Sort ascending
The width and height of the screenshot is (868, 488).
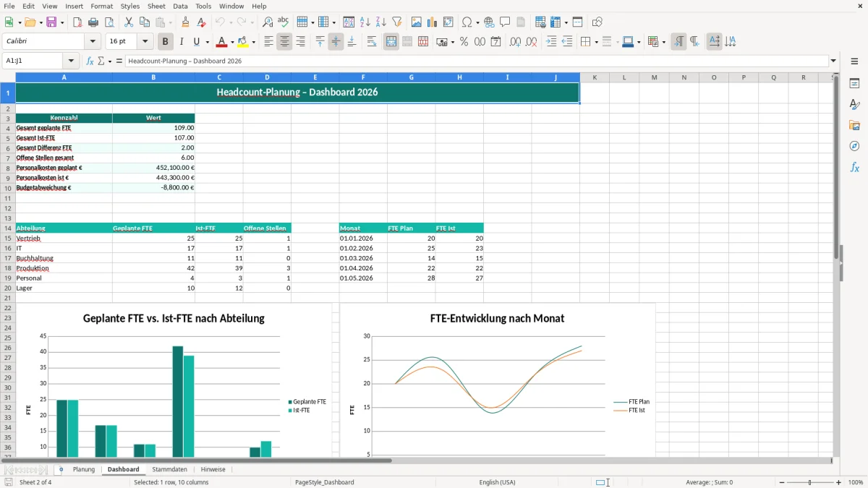click(x=365, y=22)
